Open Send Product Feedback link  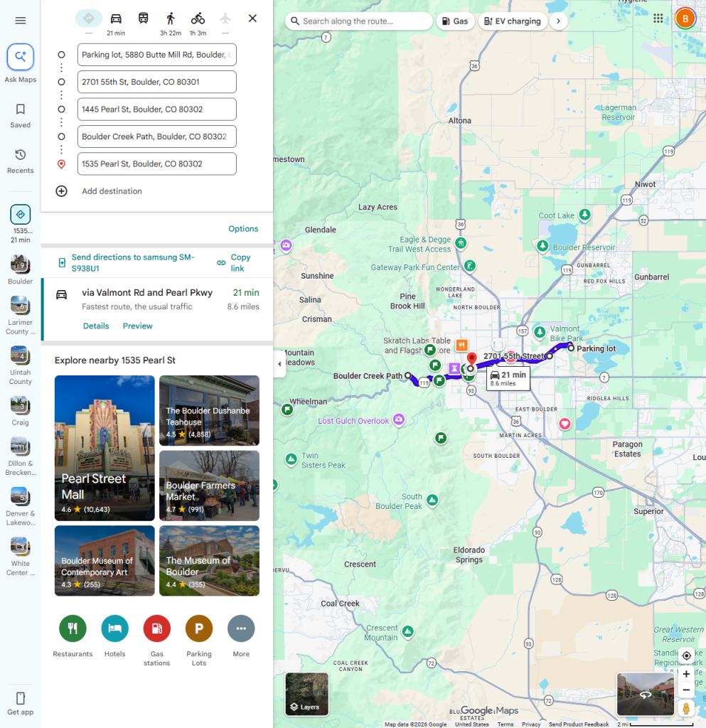579,724
